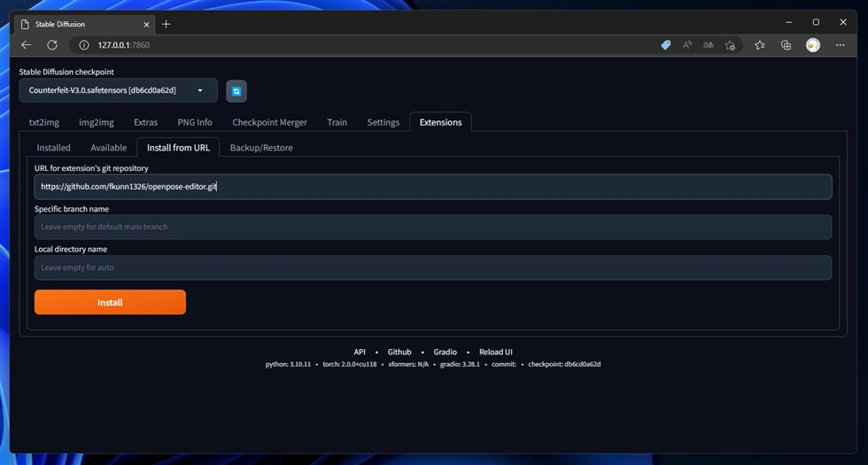Open the Github footer link
Viewport: 868px width, 465px height.
point(399,353)
